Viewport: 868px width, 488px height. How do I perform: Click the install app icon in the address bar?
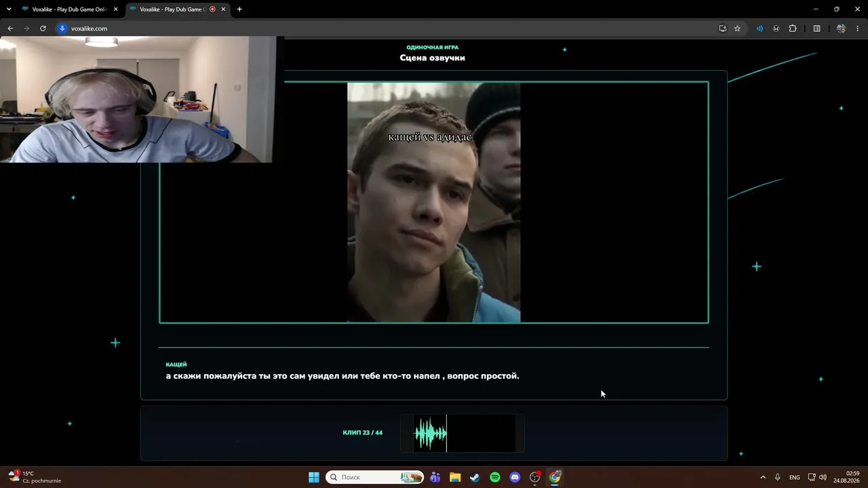tap(722, 28)
